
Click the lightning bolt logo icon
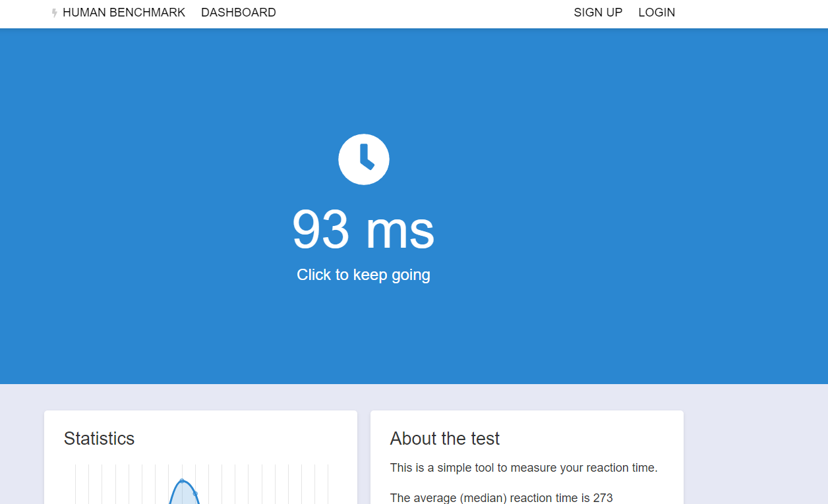[55, 13]
